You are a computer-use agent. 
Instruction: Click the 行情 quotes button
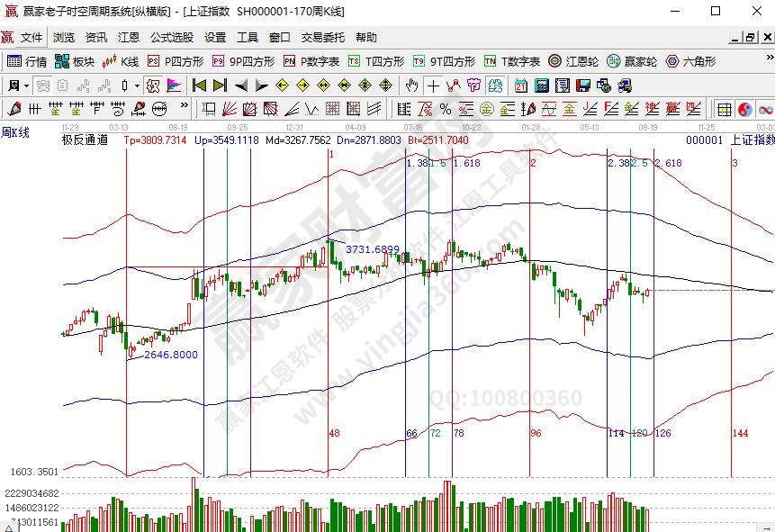27,61
